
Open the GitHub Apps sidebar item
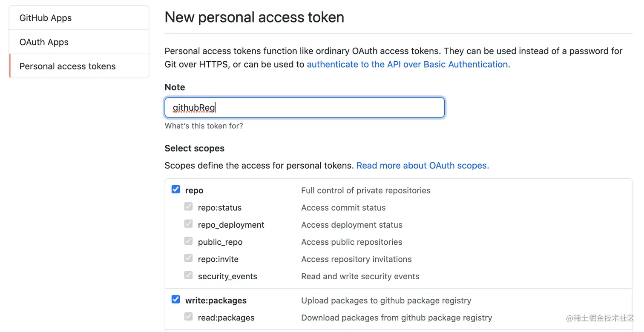(46, 18)
